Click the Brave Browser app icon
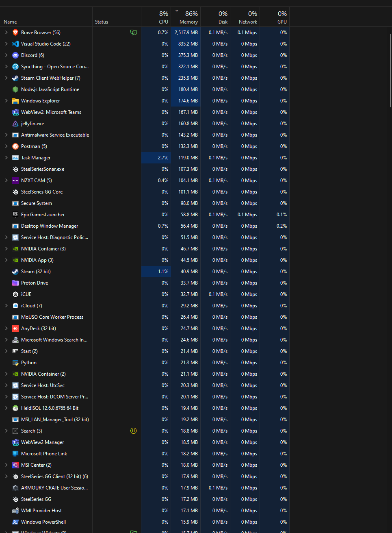 tap(15, 32)
